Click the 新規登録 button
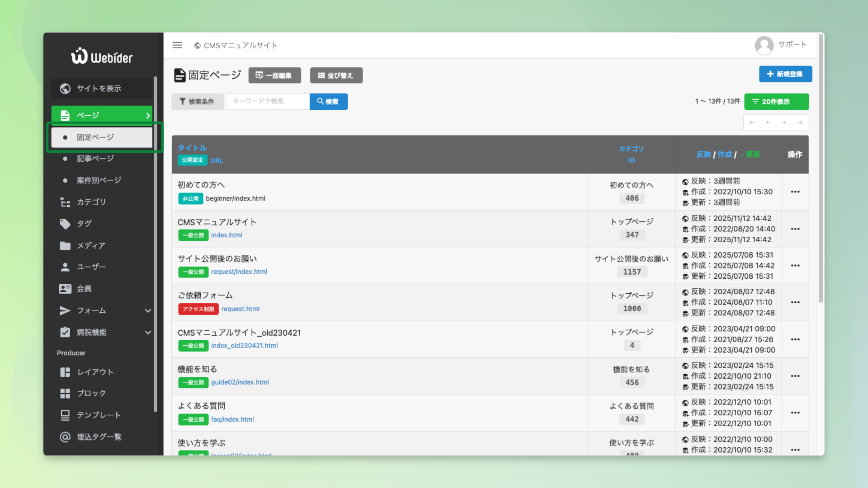This screenshot has height=488, width=868. point(785,74)
